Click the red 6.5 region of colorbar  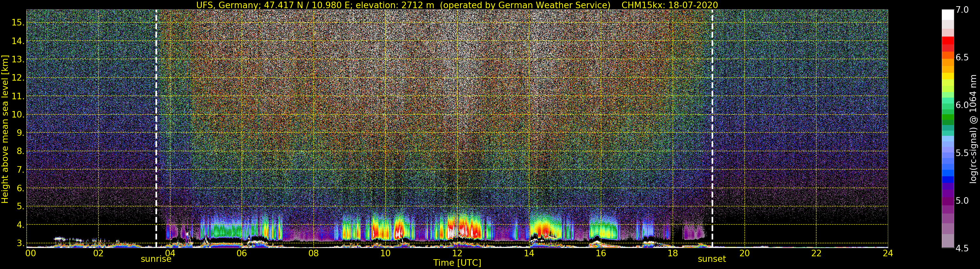click(x=948, y=57)
